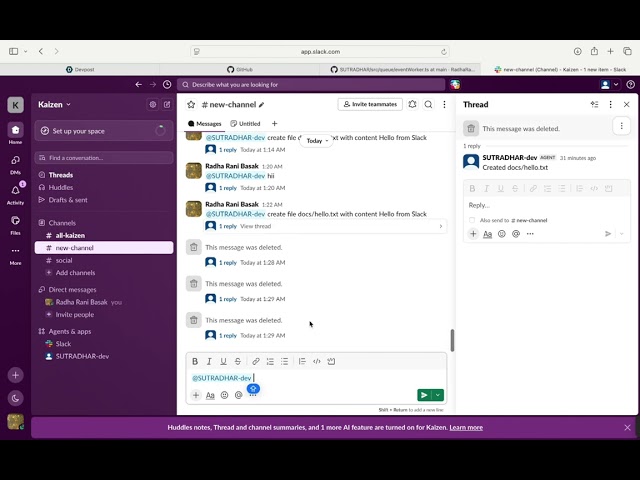The height and width of the screenshot is (480, 640).
Task: Insert bulleted list in main composer
Action: click(284, 361)
